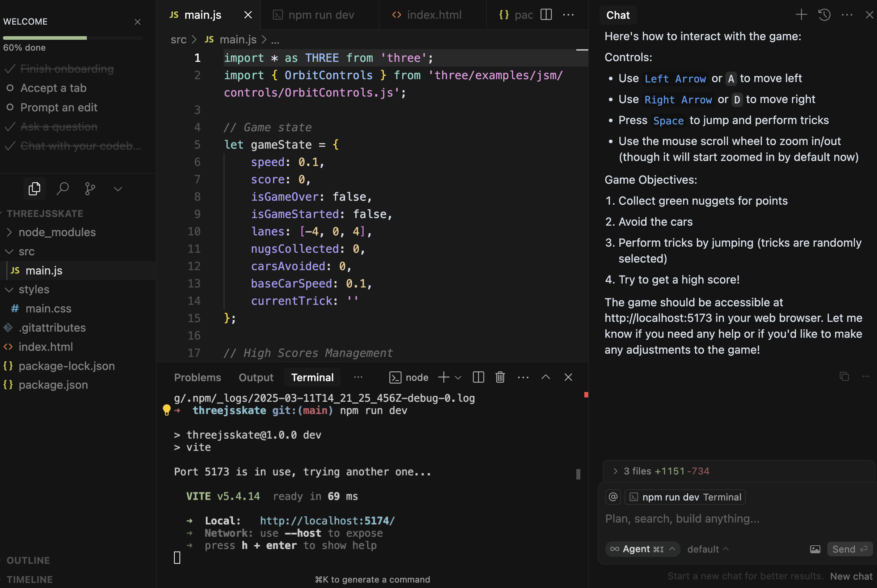Select the Terminal panel tab
877x588 pixels.
(x=312, y=377)
